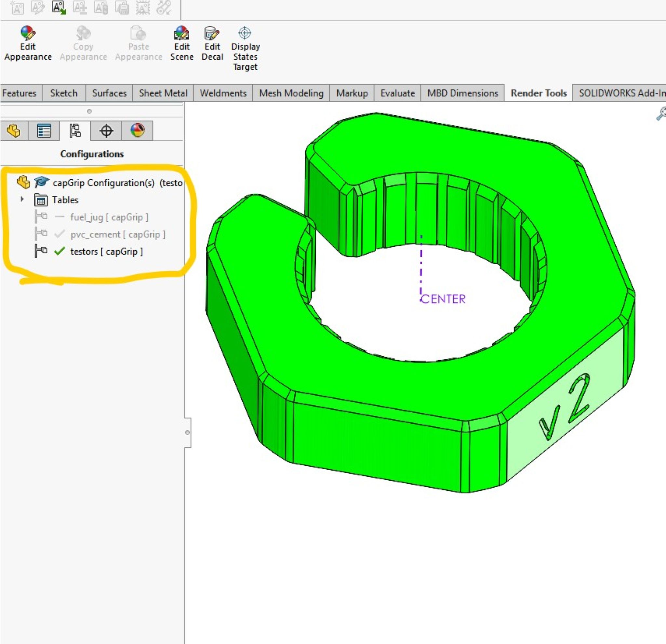Click the panel collapse handle
Image resolution: width=666 pixels, height=644 pixels.
(x=188, y=432)
